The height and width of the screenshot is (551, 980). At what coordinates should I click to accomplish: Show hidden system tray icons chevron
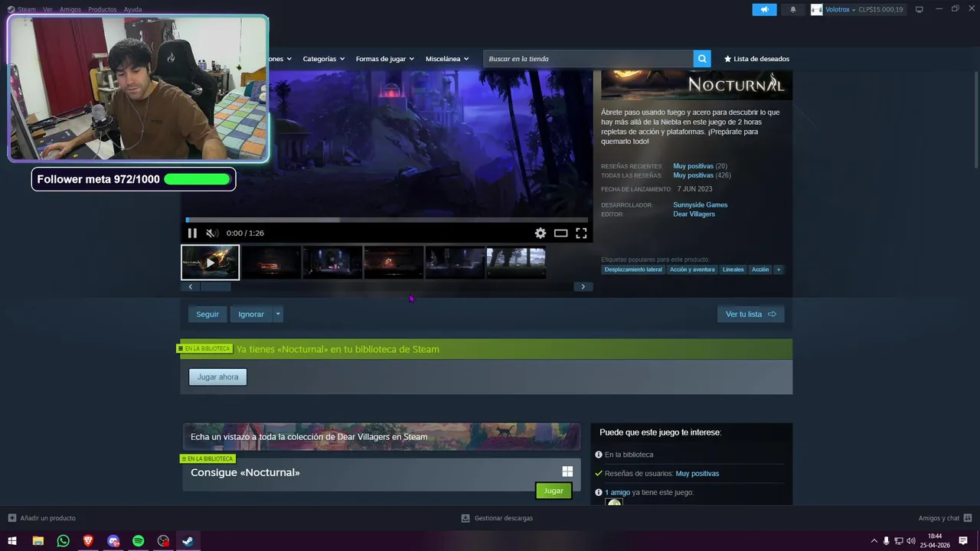(x=874, y=541)
